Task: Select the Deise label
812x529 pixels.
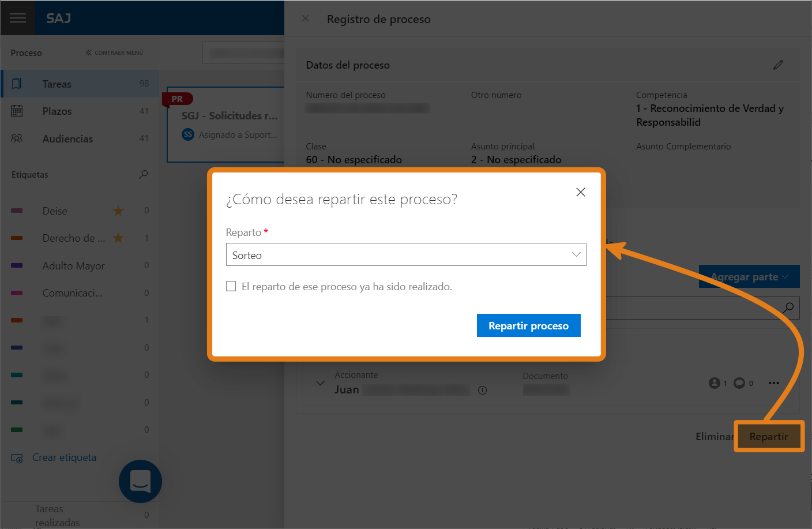Action: coord(55,211)
